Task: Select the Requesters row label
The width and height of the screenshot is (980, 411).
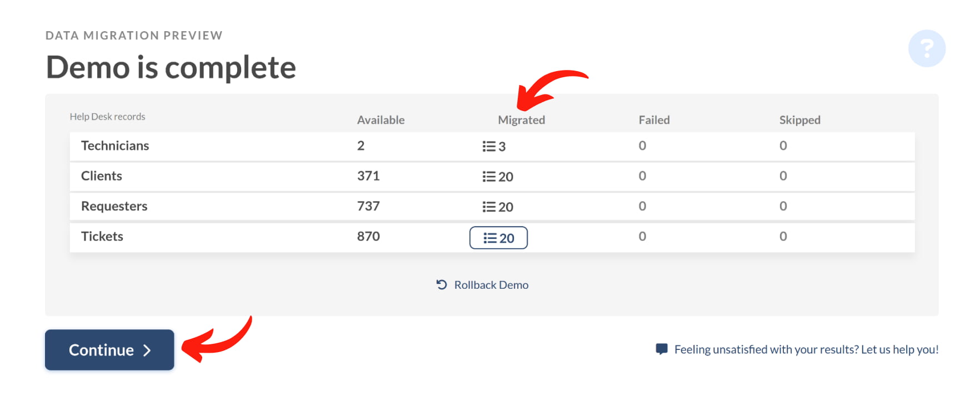Action: pos(114,207)
